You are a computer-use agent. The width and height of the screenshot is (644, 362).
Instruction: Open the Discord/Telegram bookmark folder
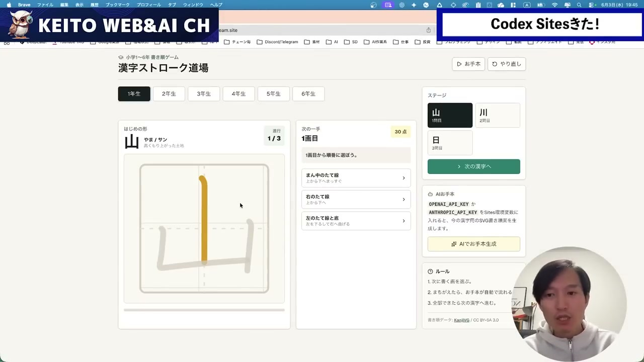click(x=277, y=42)
